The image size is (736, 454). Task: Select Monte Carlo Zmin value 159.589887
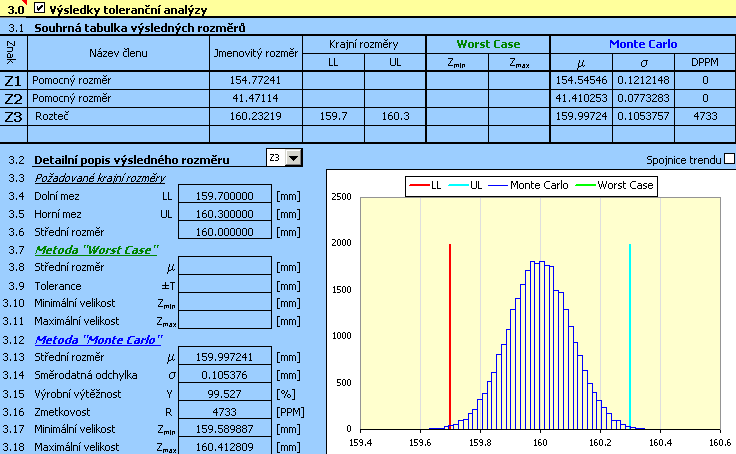click(x=225, y=429)
